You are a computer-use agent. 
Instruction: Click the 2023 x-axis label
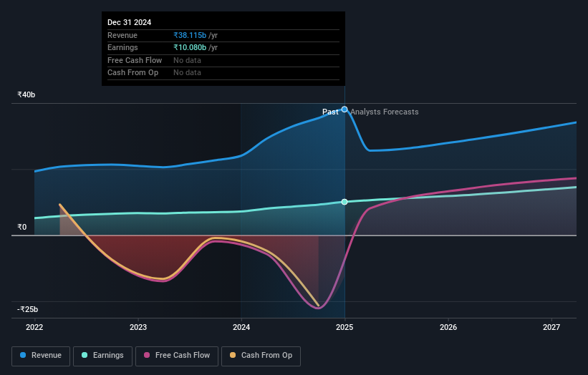pyautogui.click(x=138, y=327)
